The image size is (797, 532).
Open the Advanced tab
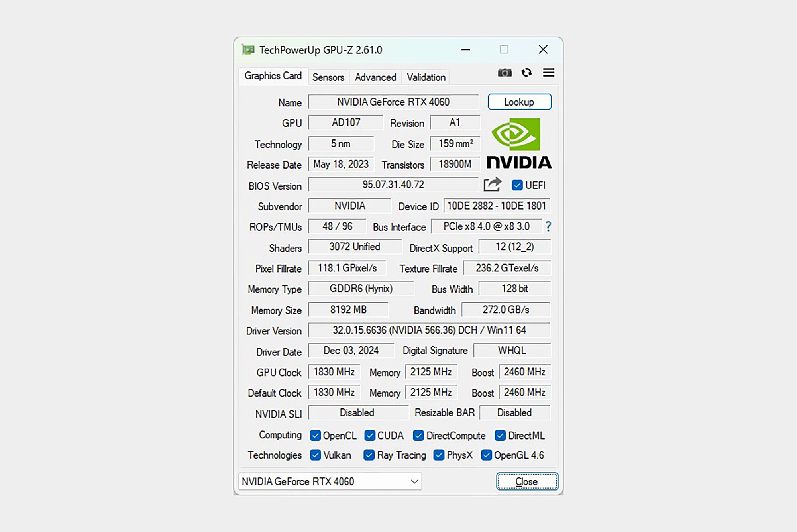click(x=375, y=77)
